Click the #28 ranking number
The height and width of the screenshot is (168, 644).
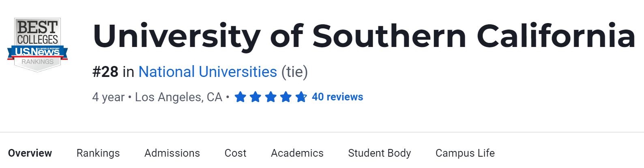pyautogui.click(x=105, y=72)
